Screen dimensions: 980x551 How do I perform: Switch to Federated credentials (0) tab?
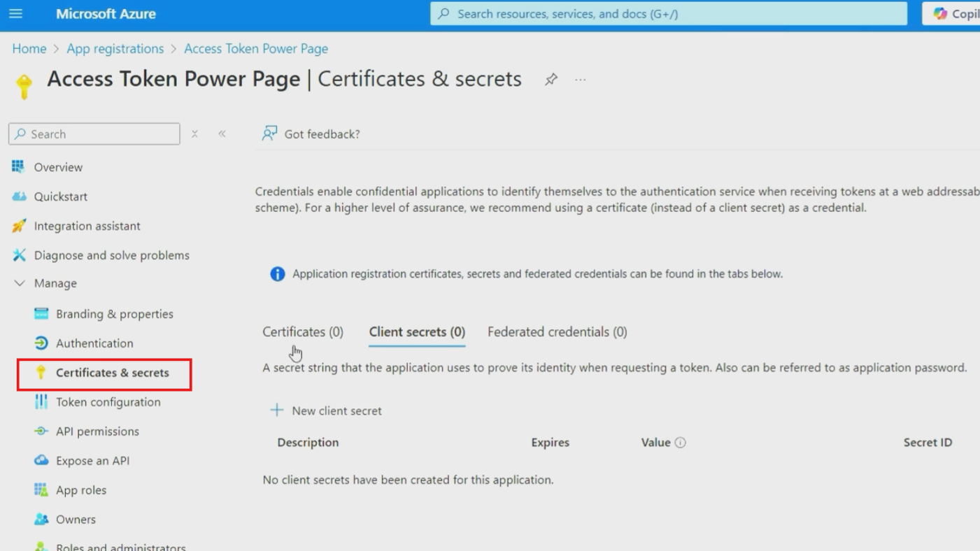tap(558, 332)
